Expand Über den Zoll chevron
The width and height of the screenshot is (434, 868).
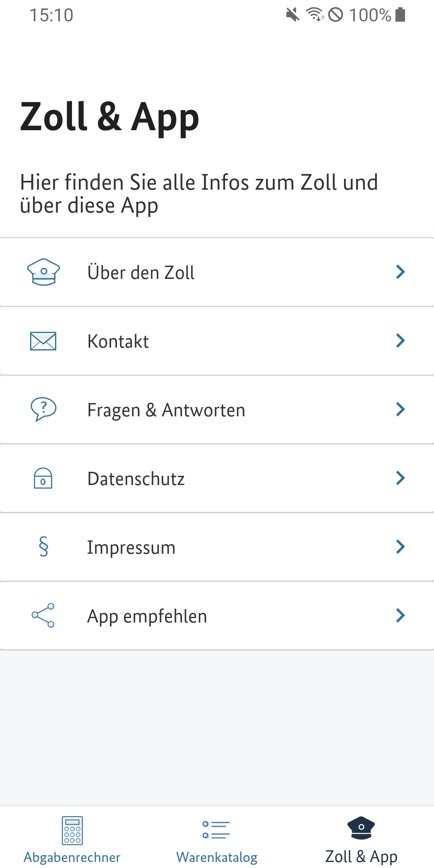pyautogui.click(x=400, y=272)
